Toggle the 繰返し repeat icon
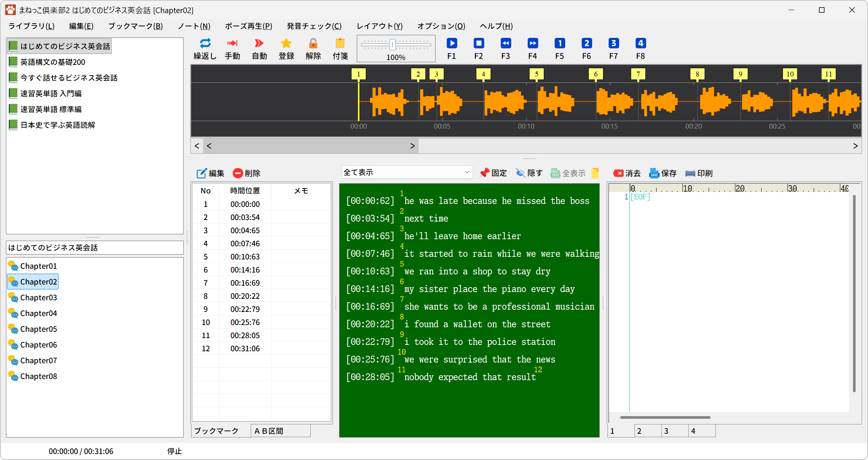This screenshot has width=868, height=460. point(205,49)
